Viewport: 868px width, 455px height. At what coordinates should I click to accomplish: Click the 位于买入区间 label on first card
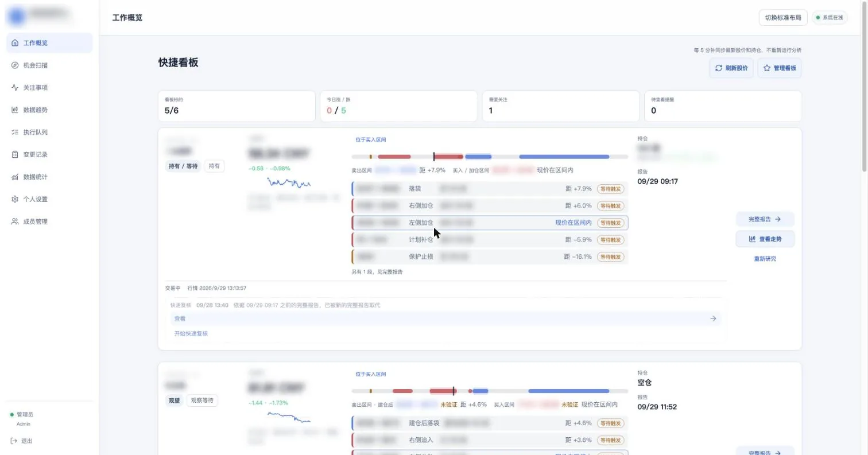tap(371, 139)
